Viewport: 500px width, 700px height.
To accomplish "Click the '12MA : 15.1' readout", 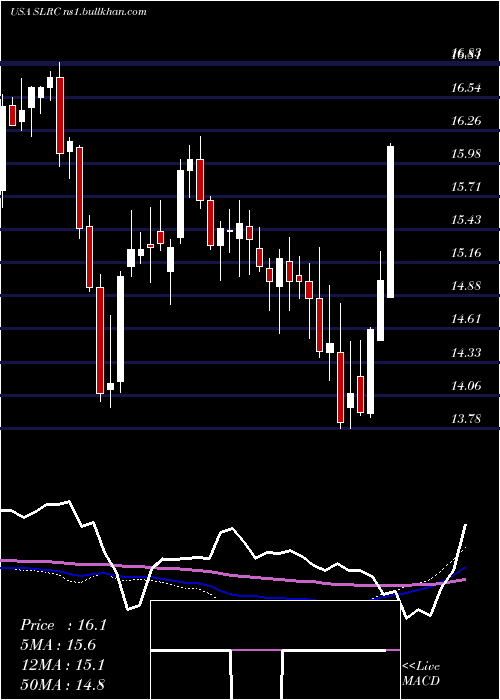I will coord(62,665).
